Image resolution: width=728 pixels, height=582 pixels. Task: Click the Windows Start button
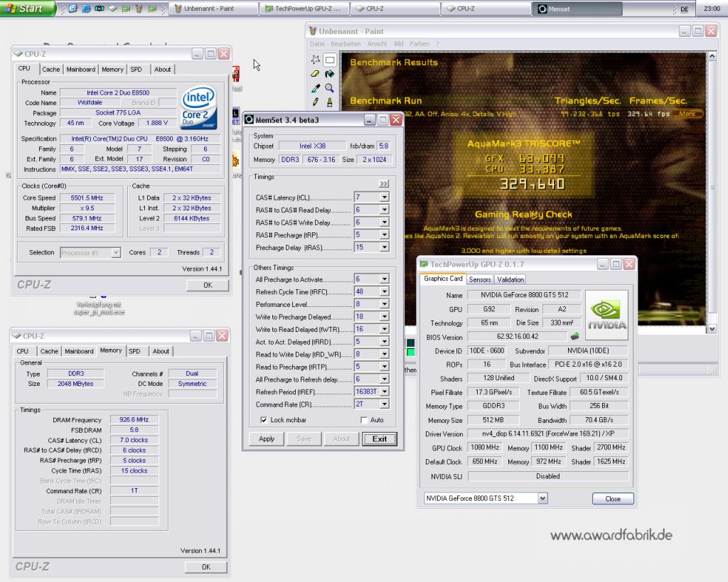[x=26, y=9]
